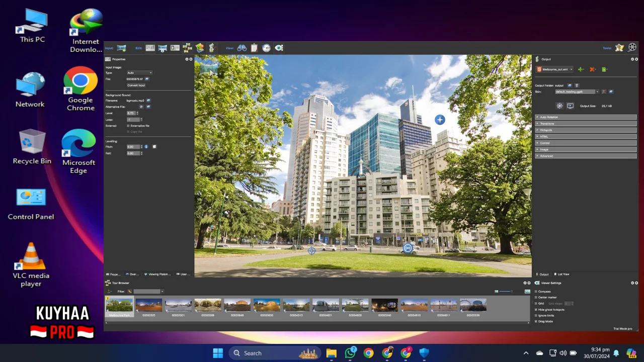This screenshot has width=644, height=362.
Task: Click the trash icon next to Output Folder
Action: point(577,85)
